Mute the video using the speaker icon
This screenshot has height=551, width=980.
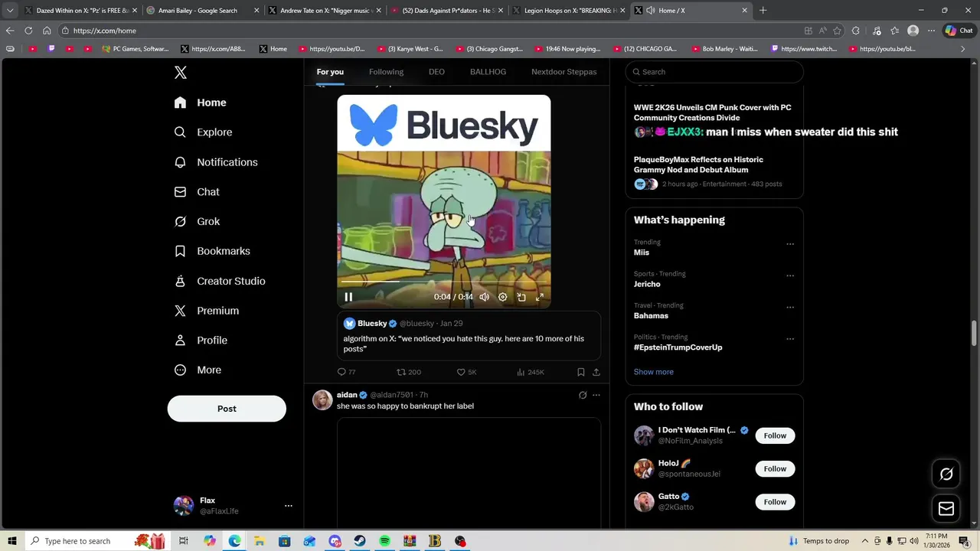(484, 297)
